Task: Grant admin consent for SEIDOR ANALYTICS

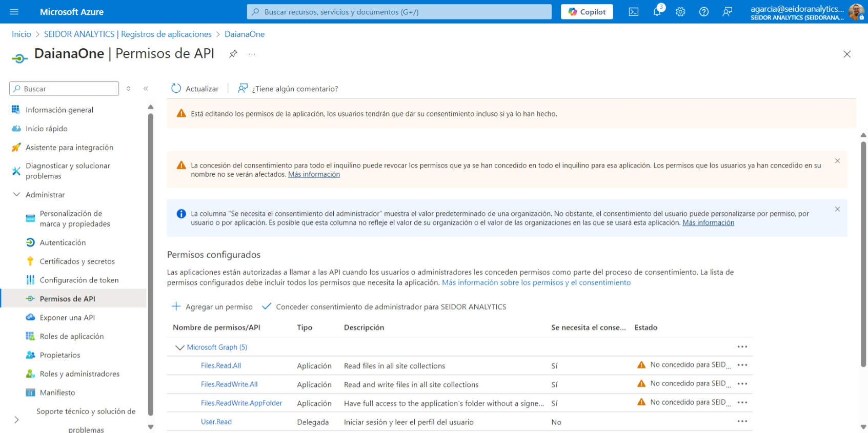Action: [385, 306]
